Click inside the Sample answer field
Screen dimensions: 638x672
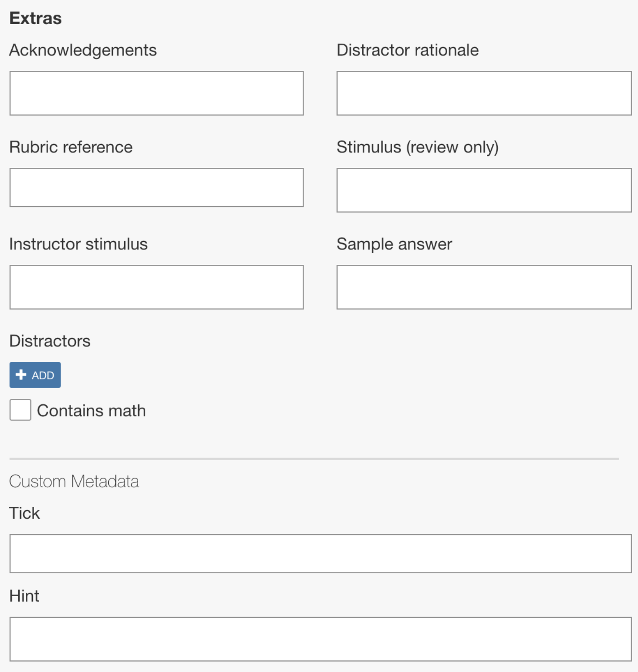pyautogui.click(x=483, y=287)
